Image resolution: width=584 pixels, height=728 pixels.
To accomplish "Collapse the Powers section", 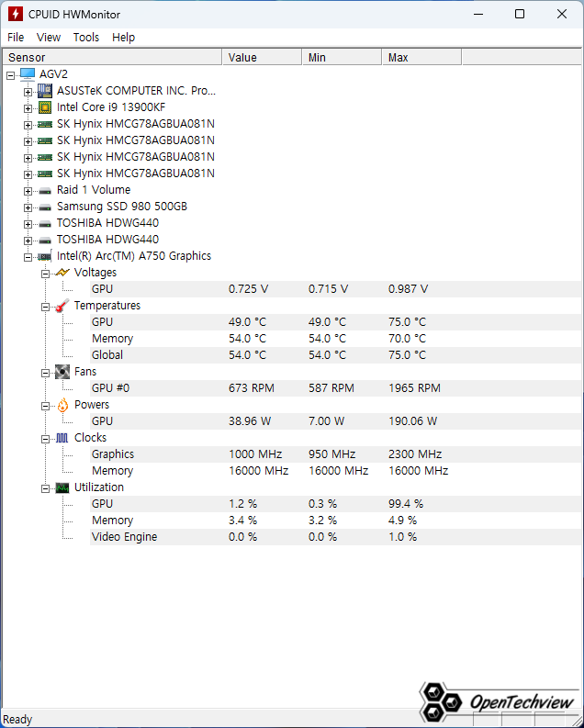I will tap(45, 407).
